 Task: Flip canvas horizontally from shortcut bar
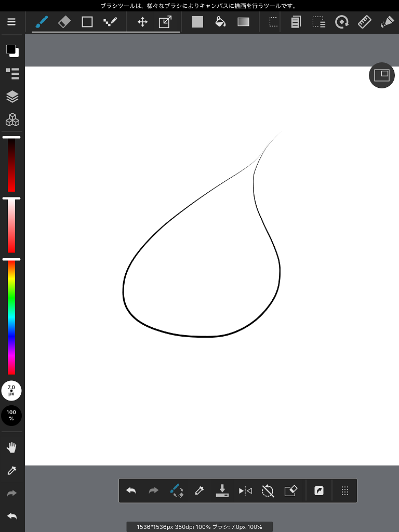[x=245, y=490]
